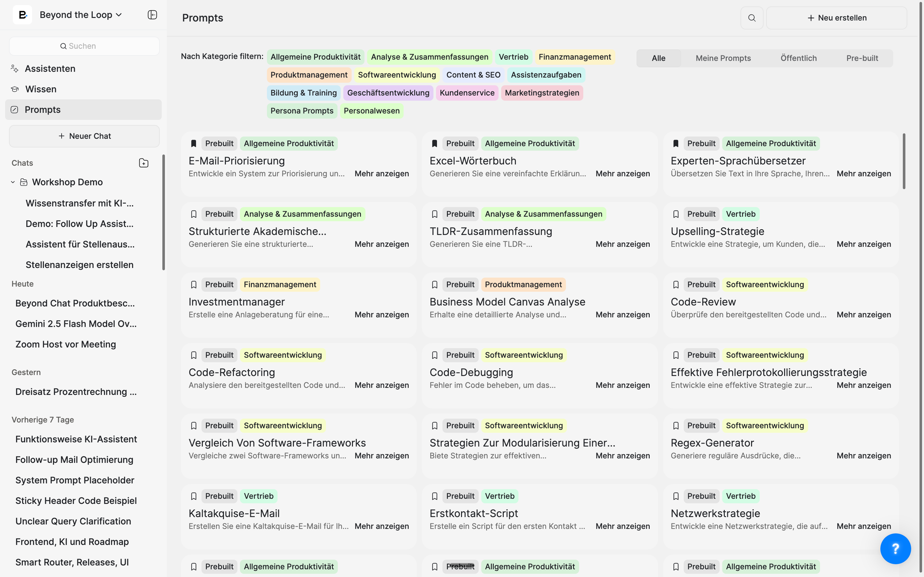The width and height of the screenshot is (924, 577).
Task: Click the Beyond the Loop logo icon
Action: click(x=22, y=15)
